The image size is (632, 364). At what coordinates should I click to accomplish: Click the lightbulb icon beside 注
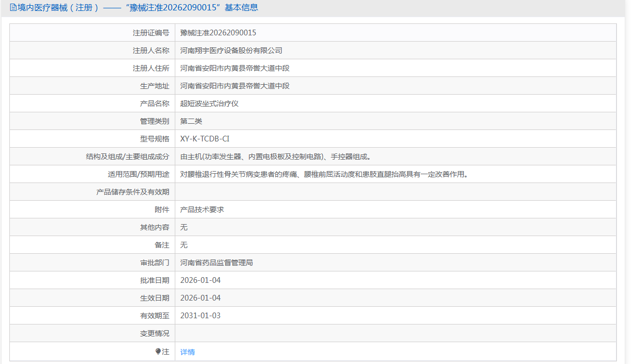[x=158, y=352]
